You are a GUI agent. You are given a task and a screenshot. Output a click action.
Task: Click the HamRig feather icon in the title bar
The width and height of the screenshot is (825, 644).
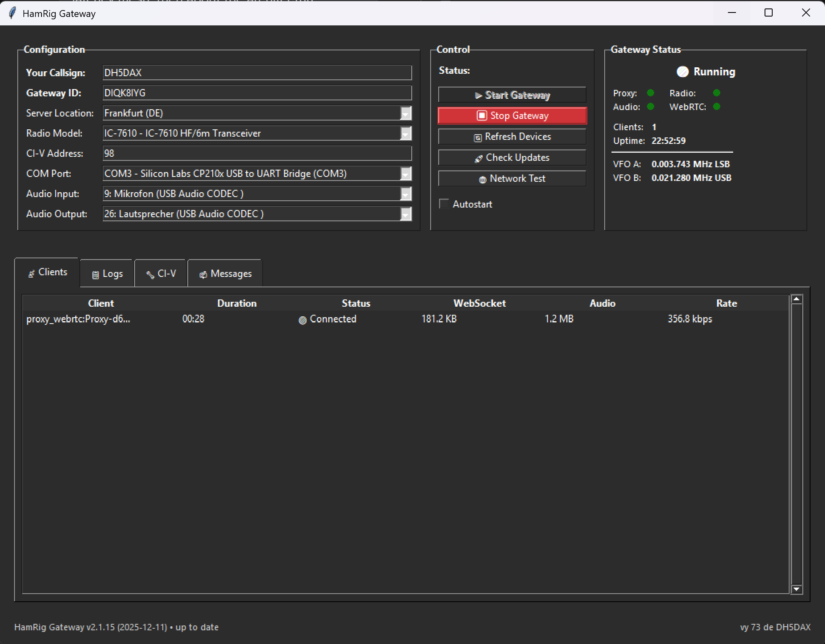click(12, 13)
